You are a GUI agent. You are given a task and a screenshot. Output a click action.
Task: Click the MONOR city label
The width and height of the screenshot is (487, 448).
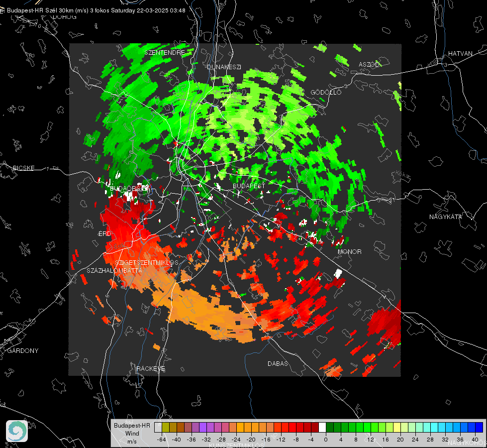[349, 251]
